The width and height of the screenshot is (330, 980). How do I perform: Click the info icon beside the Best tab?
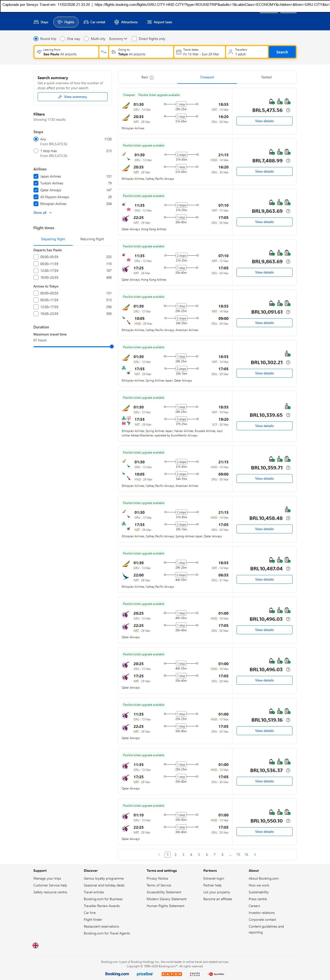[x=152, y=78]
